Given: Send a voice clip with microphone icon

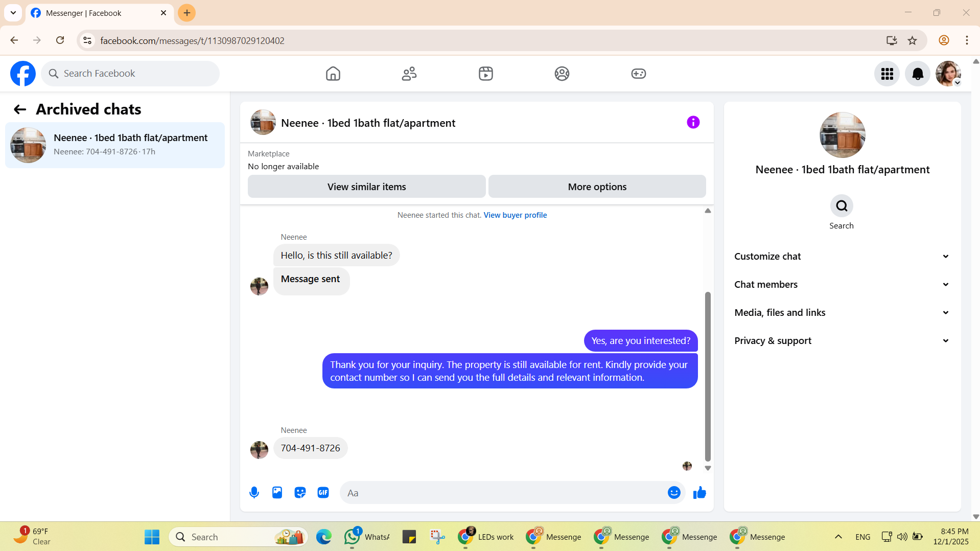Looking at the screenshot, I should (x=254, y=493).
